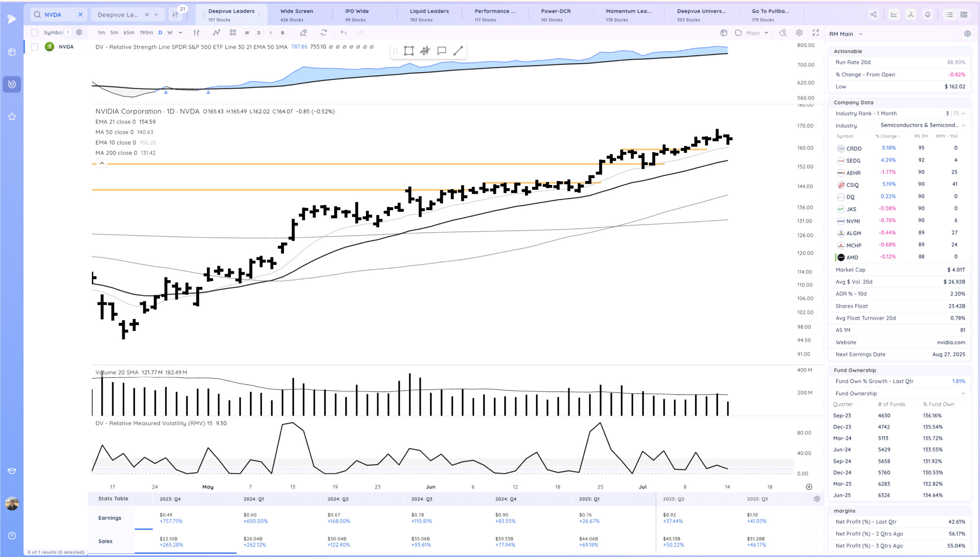Expand the RM Main panel dropdown
980x557 pixels.
tap(861, 34)
